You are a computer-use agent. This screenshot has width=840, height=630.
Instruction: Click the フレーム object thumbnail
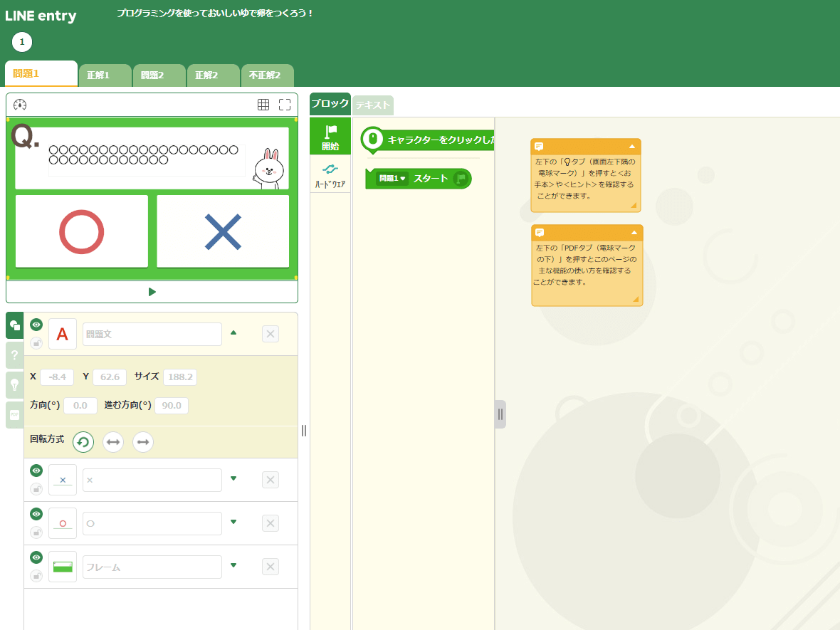[63, 567]
